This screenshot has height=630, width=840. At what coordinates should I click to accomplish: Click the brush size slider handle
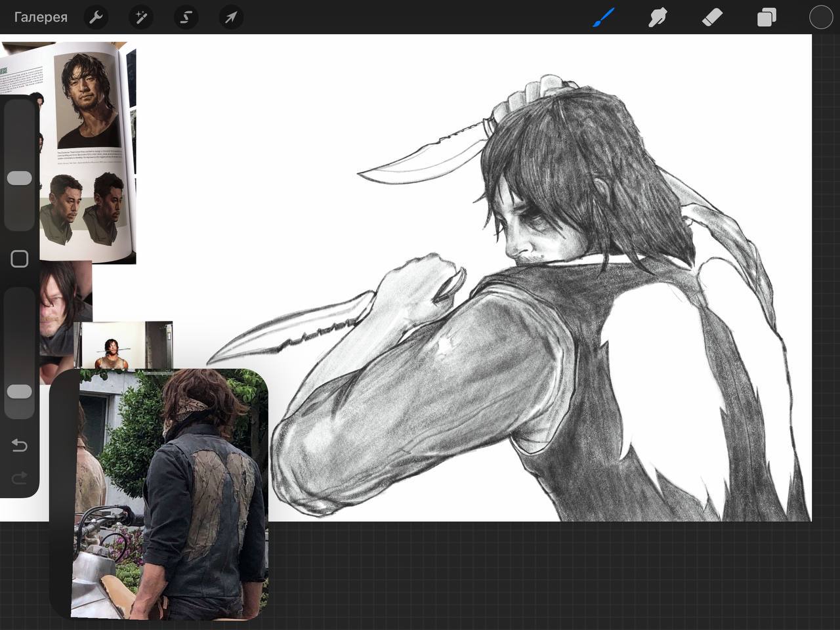click(20, 178)
